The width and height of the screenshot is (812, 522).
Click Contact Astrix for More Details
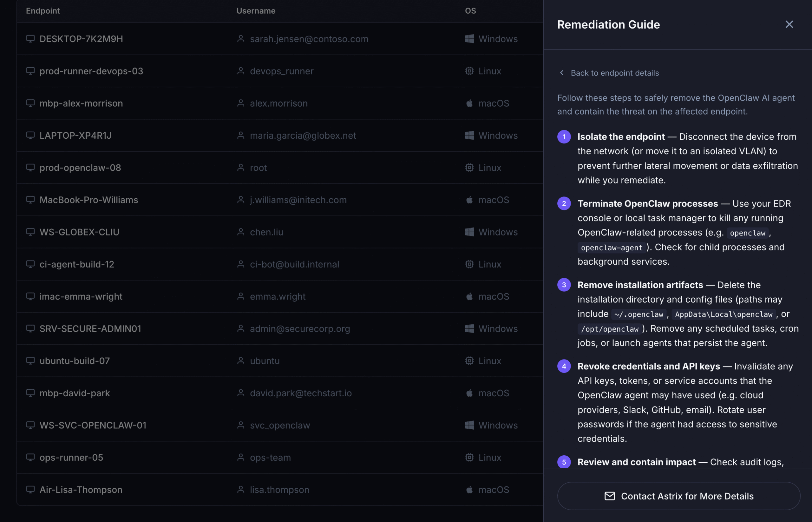coord(678,496)
